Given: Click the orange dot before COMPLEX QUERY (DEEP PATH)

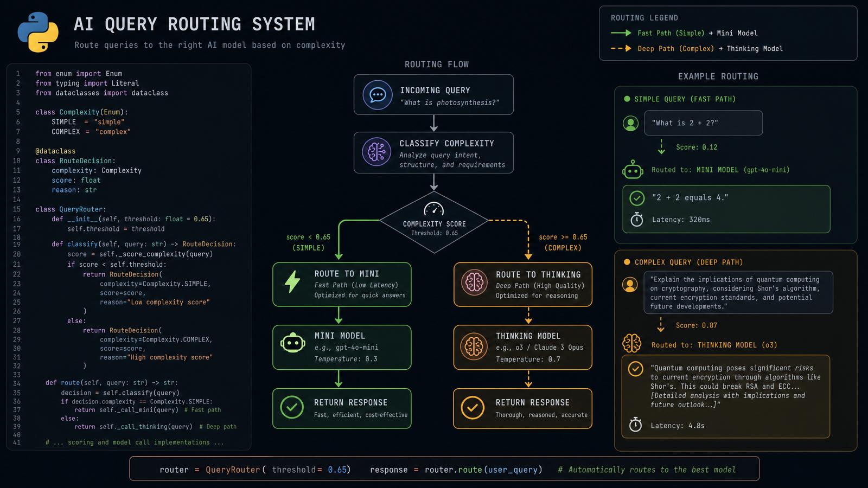Looking at the screenshot, I should point(627,262).
